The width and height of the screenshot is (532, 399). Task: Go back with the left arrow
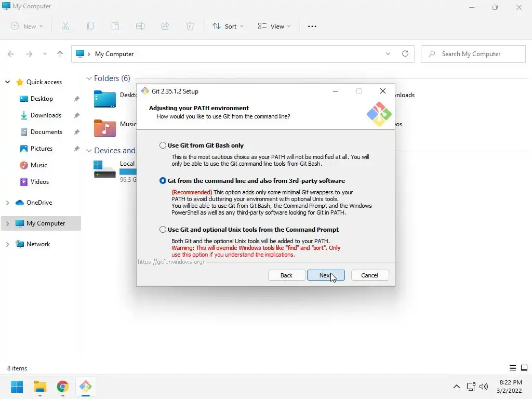click(11, 54)
